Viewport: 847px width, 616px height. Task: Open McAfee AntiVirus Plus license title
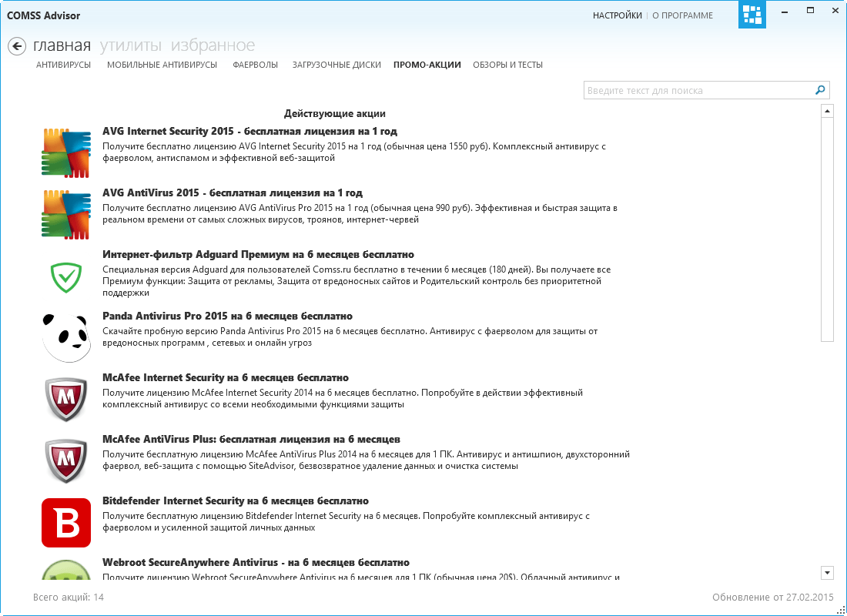coord(251,440)
